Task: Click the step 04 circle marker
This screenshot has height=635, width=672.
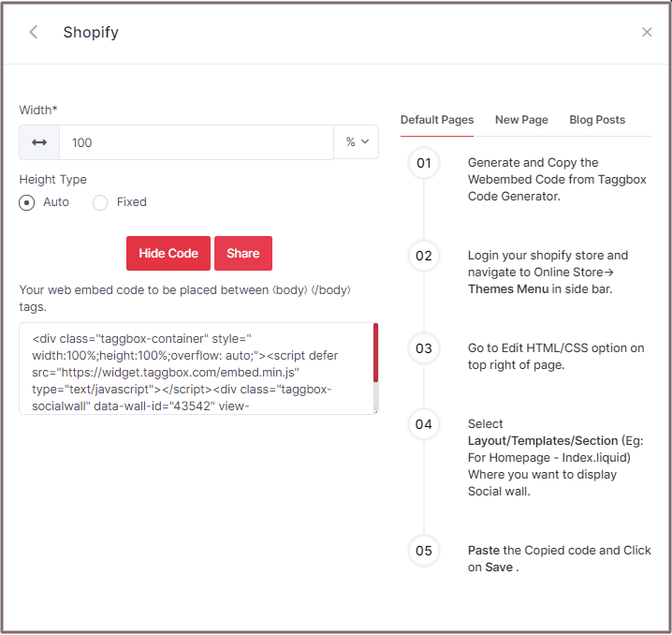Action: click(424, 424)
